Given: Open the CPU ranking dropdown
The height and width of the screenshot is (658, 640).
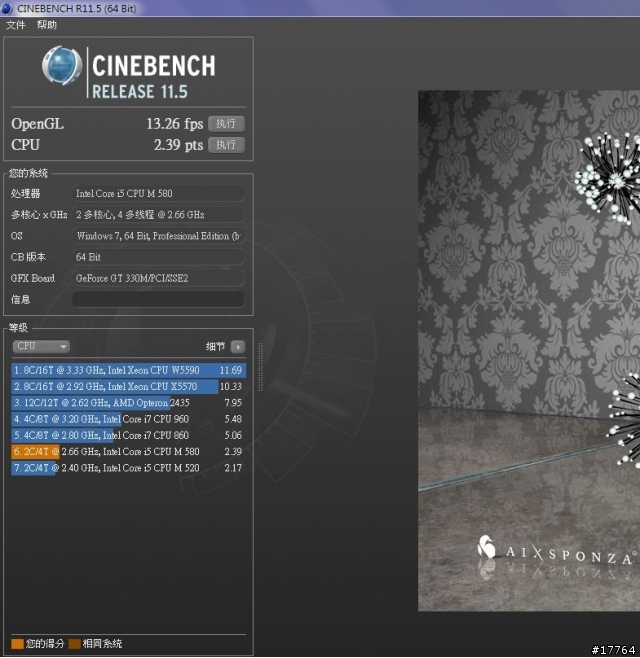Looking at the screenshot, I should [x=41, y=346].
